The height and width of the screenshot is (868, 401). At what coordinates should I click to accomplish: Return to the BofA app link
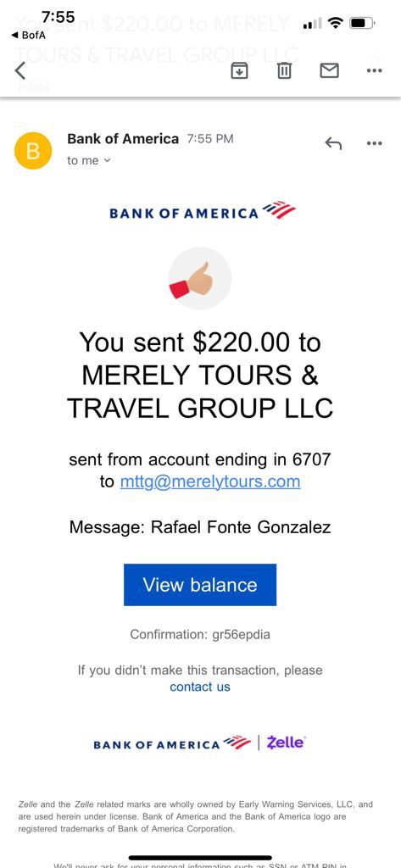tap(28, 36)
